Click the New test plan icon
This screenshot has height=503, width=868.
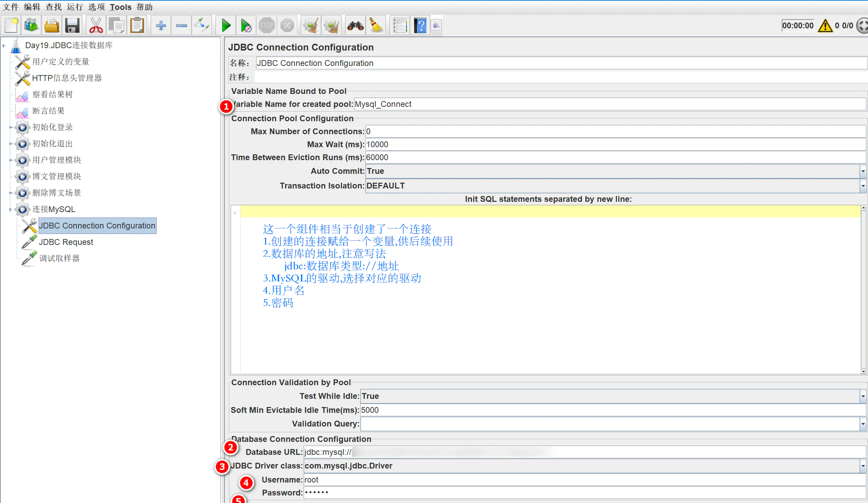click(11, 26)
